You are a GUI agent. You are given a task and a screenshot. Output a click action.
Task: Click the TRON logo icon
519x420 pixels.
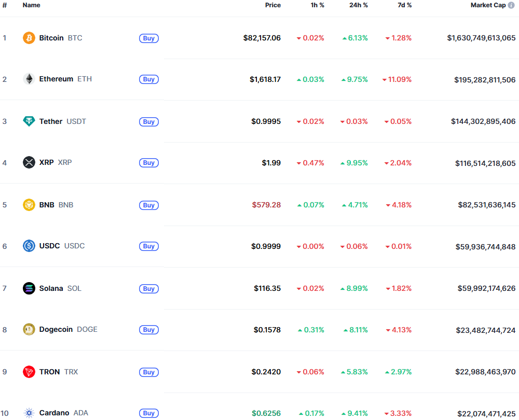click(x=29, y=372)
